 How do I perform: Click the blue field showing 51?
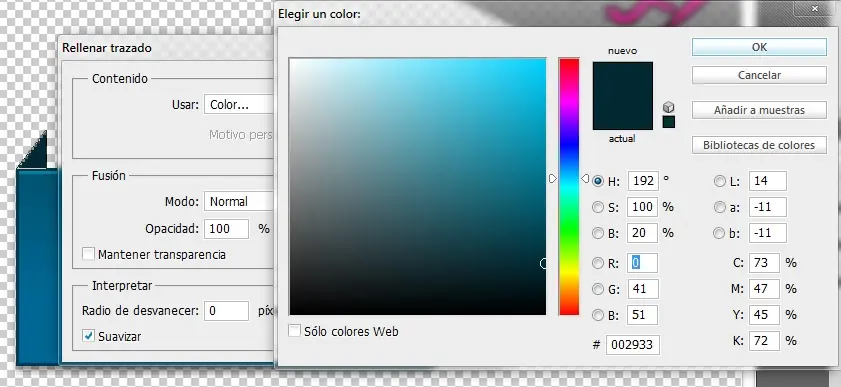643,315
